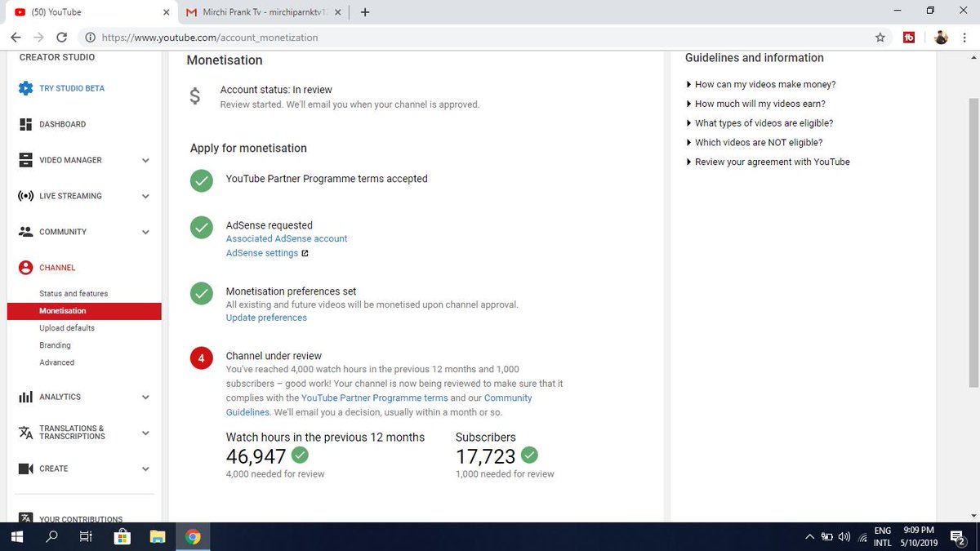
Task: Reload the page with refresh icon
Action: [61, 38]
